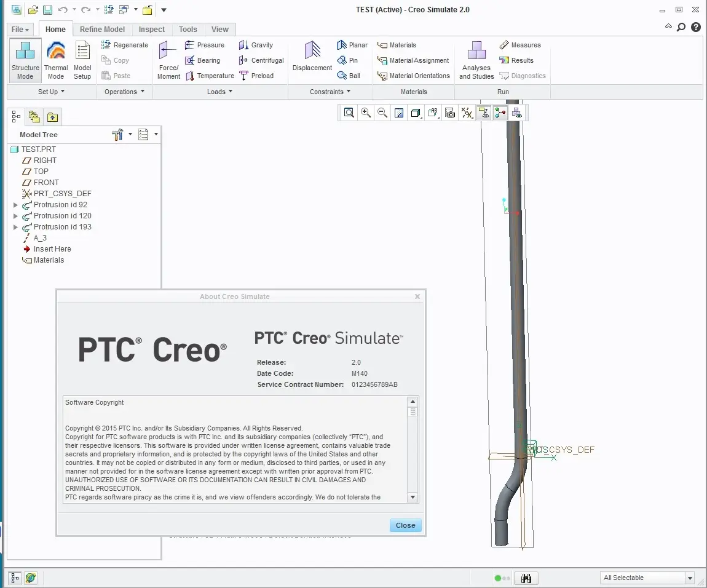Switch to Thermal Mode
This screenshot has height=588, width=707.
tap(56, 60)
